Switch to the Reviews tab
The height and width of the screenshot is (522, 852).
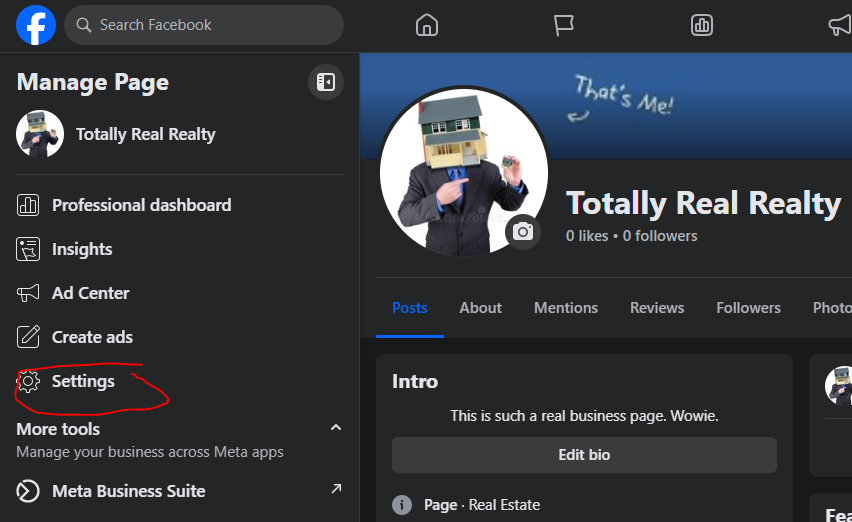click(x=657, y=308)
